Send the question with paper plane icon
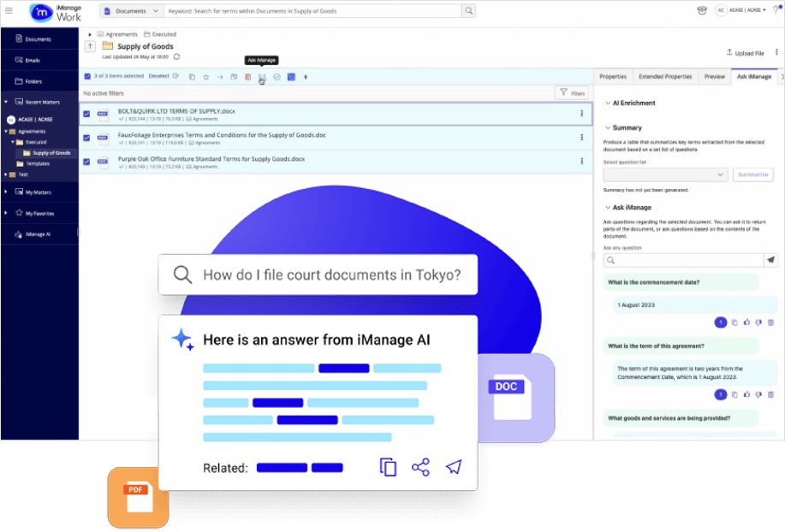Viewport: 785px width, 532px height. click(x=771, y=260)
